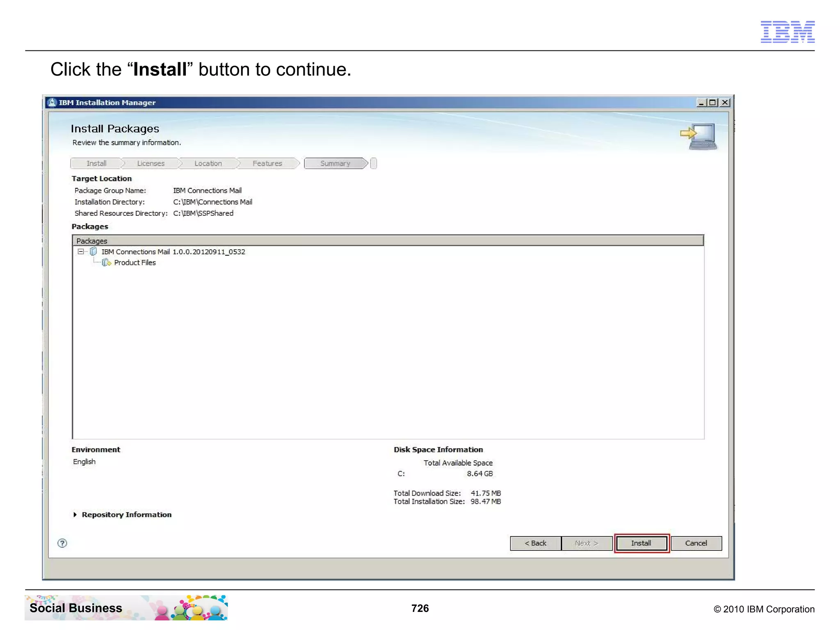The height and width of the screenshot is (630, 840).
Task: Click the 98.47 MB installation size value
Action: [486, 502]
